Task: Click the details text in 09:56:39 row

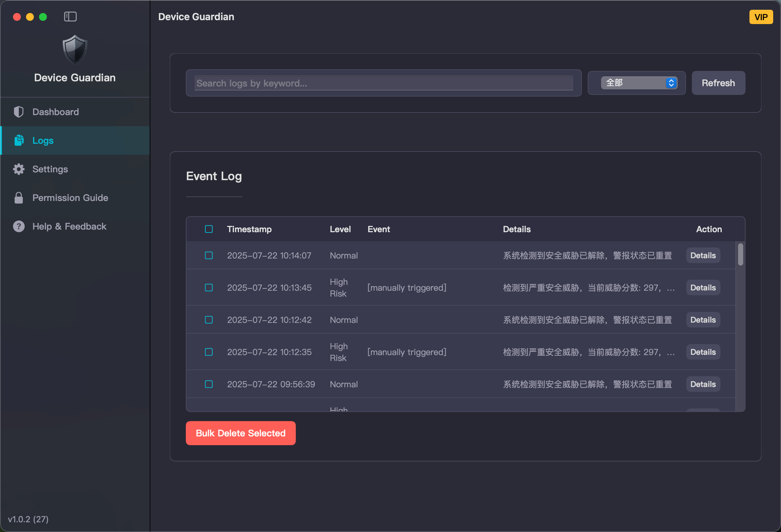Action: coord(587,384)
